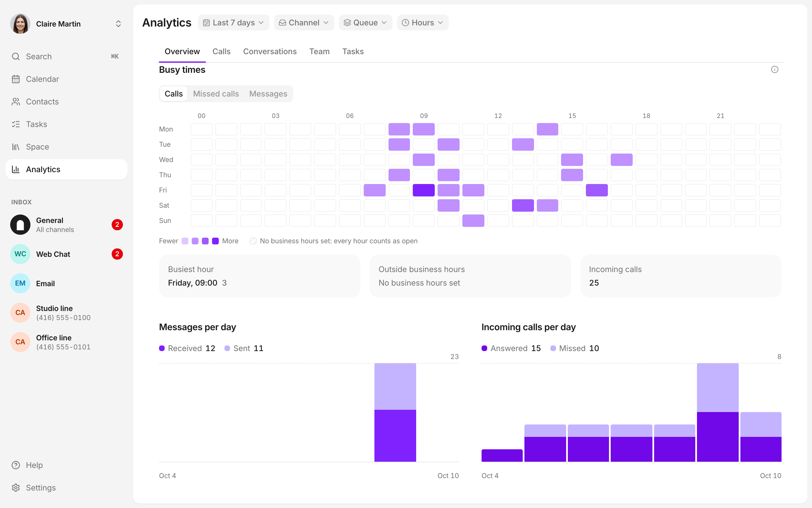Open the Search sidebar item
This screenshot has height=508, width=812.
[67, 56]
